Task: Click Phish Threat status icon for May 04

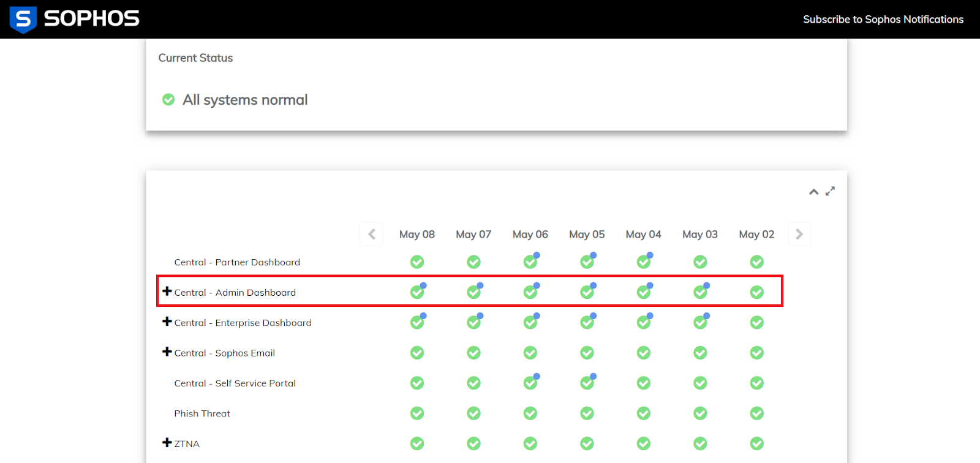Action: point(643,413)
